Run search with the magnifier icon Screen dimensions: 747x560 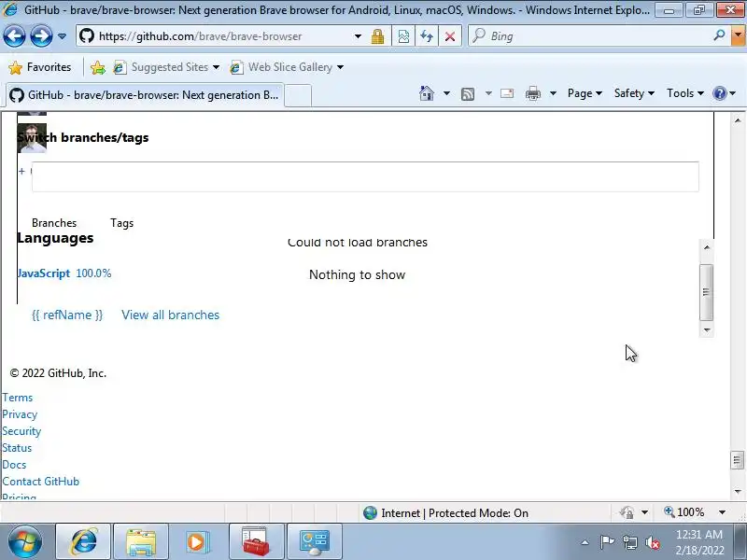tap(719, 35)
